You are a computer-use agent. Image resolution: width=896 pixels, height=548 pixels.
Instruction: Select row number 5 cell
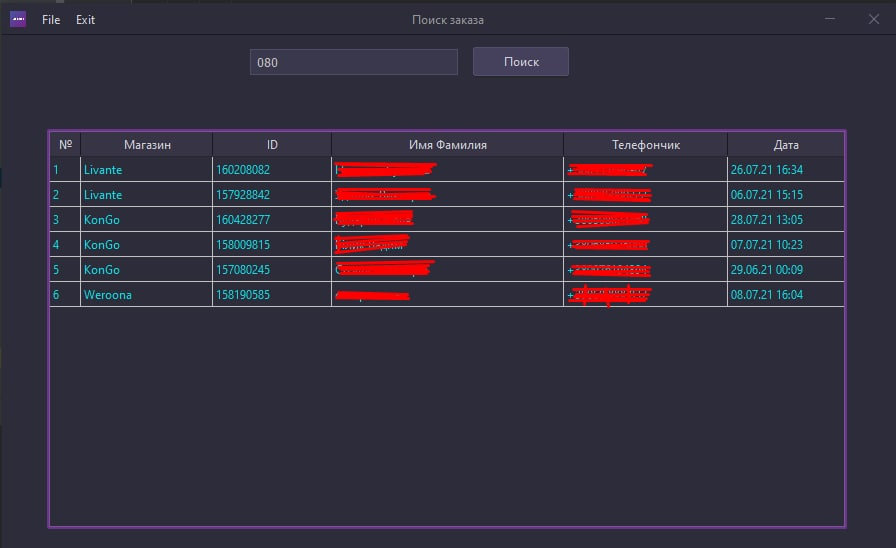[x=65, y=269]
